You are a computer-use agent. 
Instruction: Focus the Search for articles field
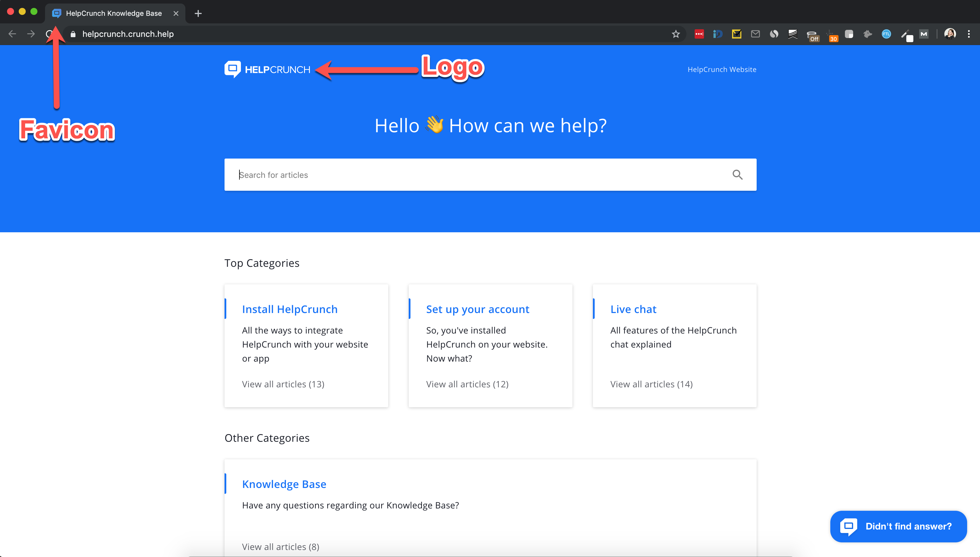point(490,175)
